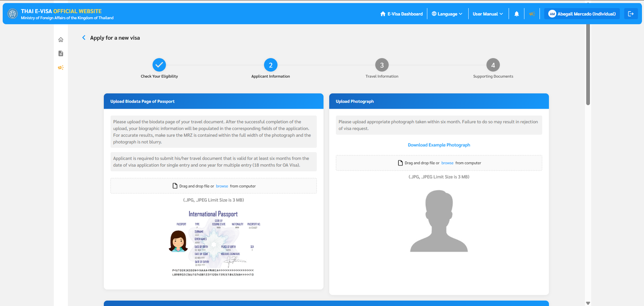Open the document icon in the sidebar
Viewport: 644px width, 306px height.
point(61,54)
